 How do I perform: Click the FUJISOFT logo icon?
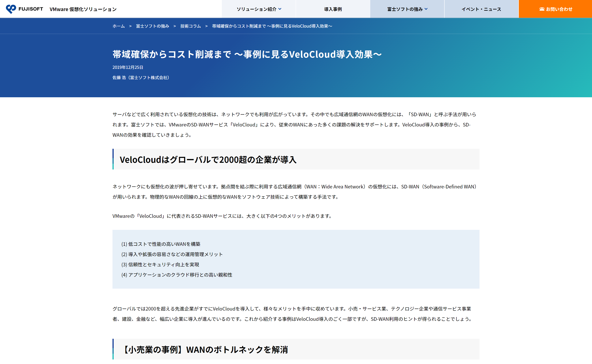11,9
